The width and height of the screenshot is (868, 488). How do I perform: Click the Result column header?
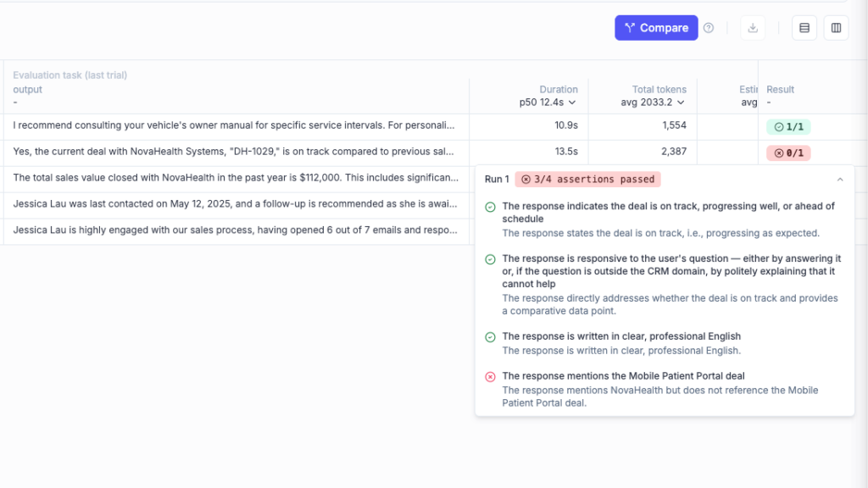(781, 90)
